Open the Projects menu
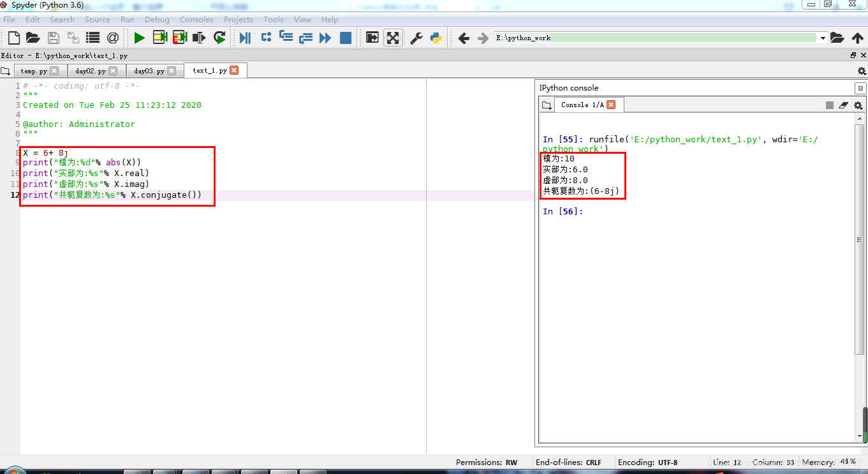This screenshot has width=868, height=474. coord(239,20)
